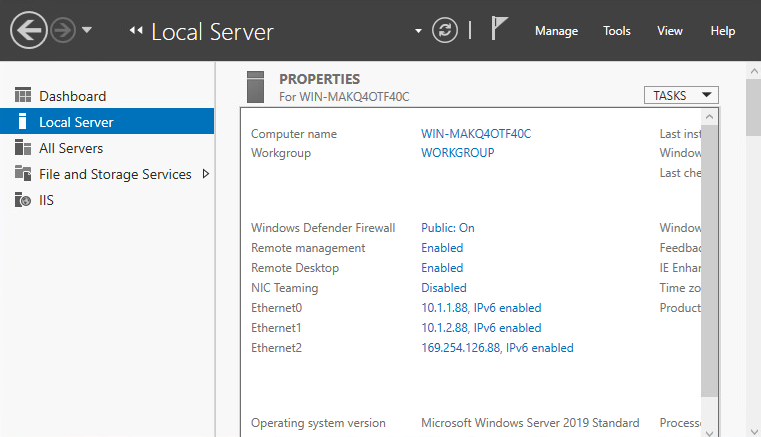Open the navigation history dropdown arrow
The image size is (761, 437).
pyautogui.click(x=87, y=31)
